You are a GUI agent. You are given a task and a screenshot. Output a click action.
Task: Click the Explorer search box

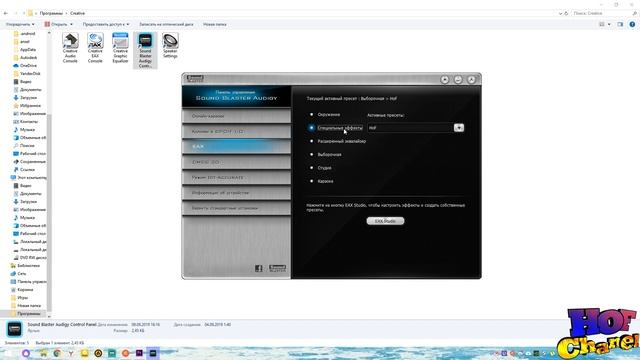pyautogui.click(x=604, y=13)
